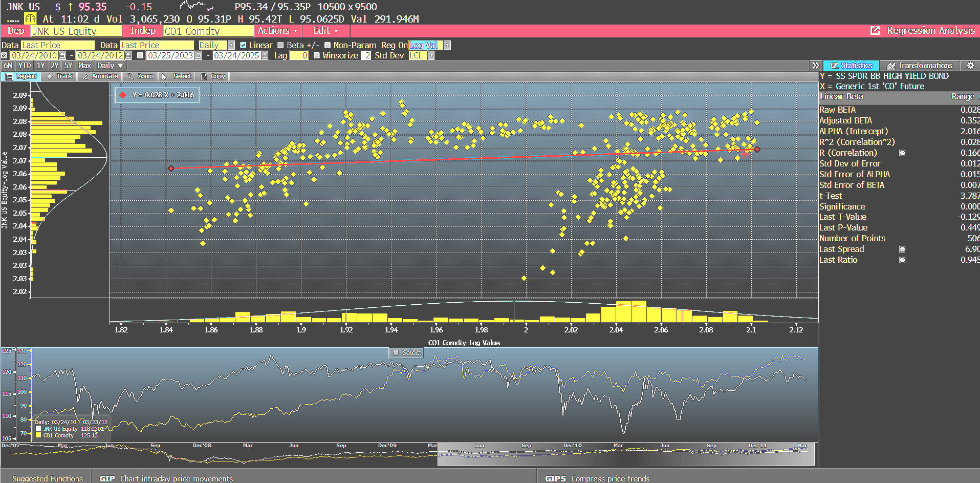Click the Linear Beta column header
The height and width of the screenshot is (483, 980).
841,96
